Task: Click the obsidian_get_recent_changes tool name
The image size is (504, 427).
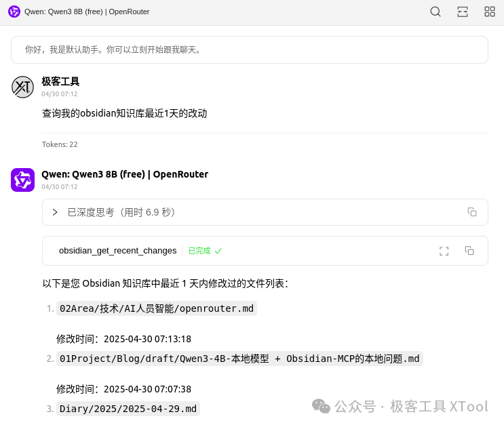Action: coord(117,250)
